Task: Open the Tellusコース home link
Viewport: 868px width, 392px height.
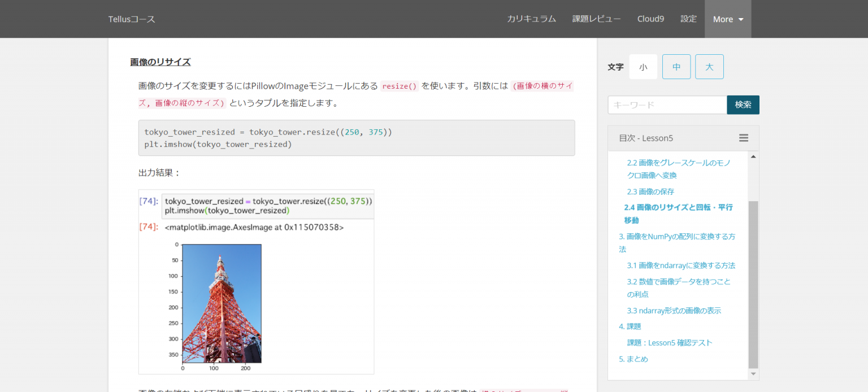Action: pyautogui.click(x=132, y=19)
